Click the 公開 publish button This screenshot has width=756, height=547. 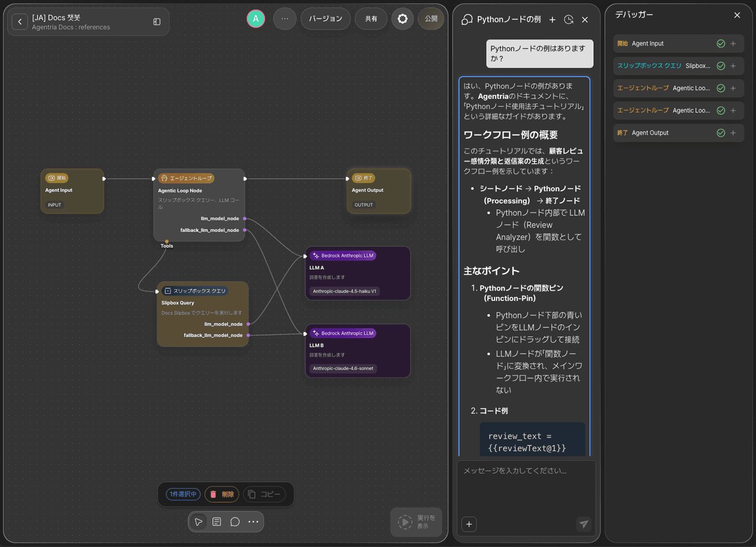pyautogui.click(x=431, y=19)
